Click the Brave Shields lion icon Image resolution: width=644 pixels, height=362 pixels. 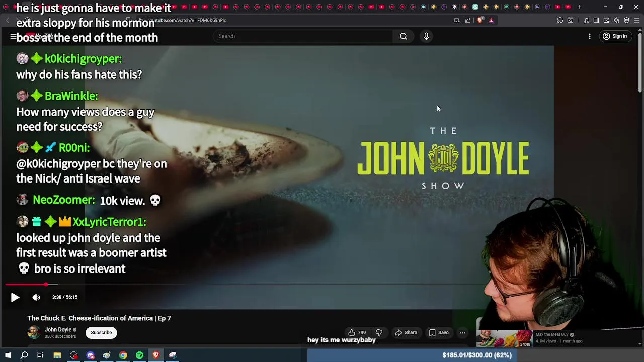click(x=480, y=20)
